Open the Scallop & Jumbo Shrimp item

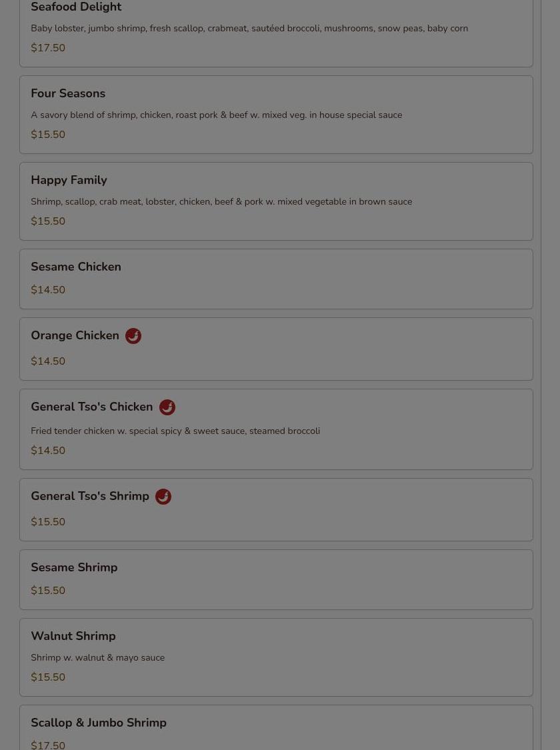click(99, 723)
